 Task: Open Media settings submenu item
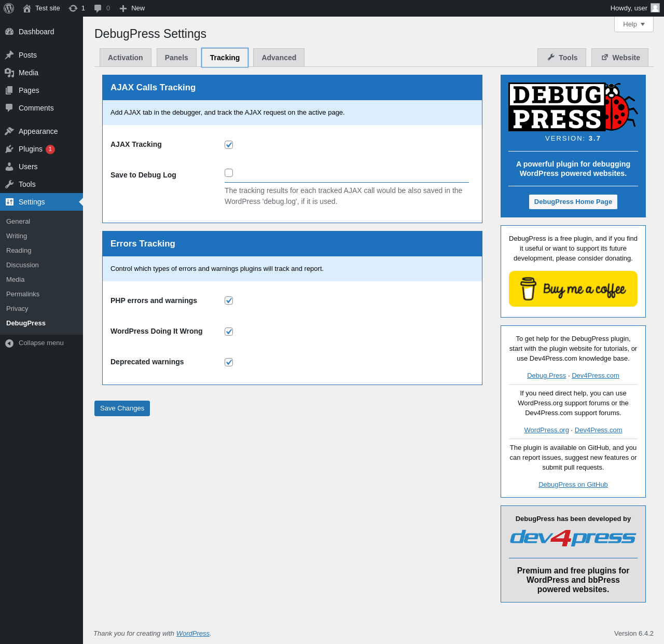[x=16, y=279]
